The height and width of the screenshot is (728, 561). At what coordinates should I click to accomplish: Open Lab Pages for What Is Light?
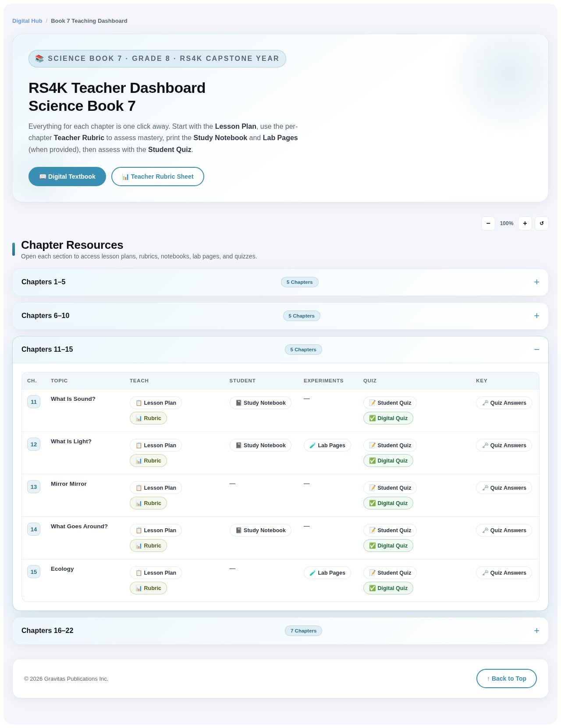(327, 445)
